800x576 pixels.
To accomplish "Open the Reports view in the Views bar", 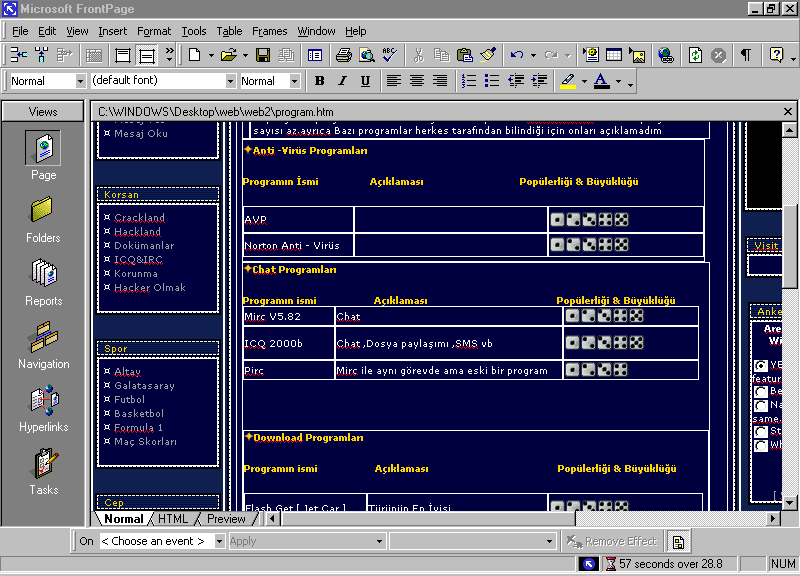I will [x=43, y=280].
